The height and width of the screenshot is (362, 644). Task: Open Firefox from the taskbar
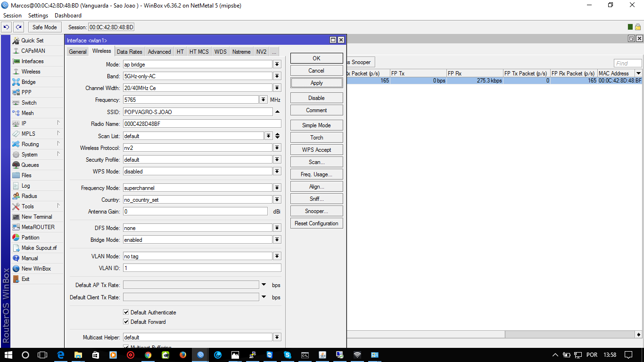click(183, 355)
